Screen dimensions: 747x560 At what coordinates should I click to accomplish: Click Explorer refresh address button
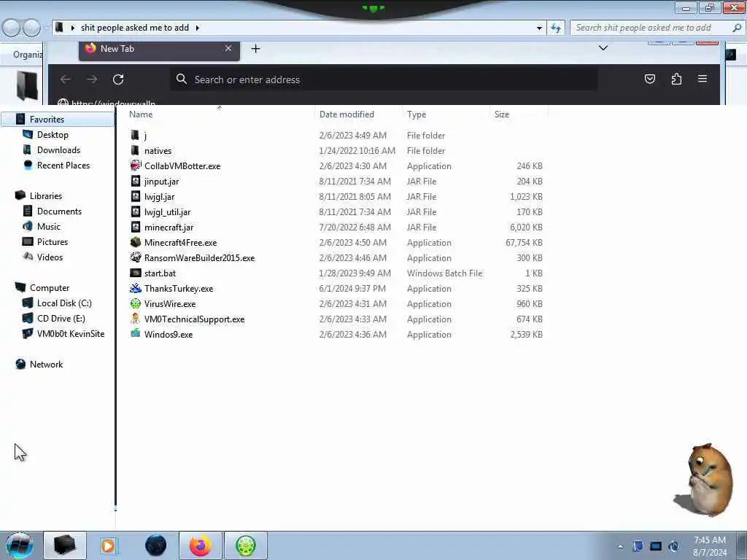coord(556,28)
